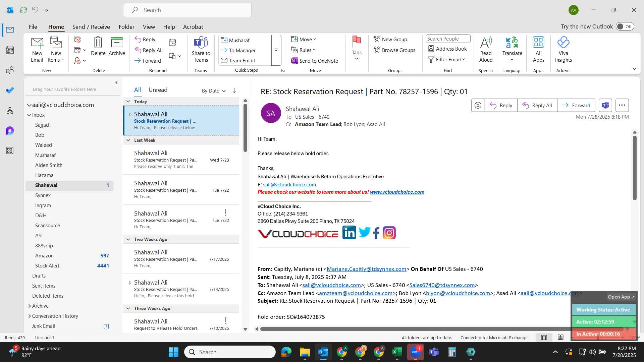The image size is (644, 362).
Task: Click Windows Start button
Action: (x=173, y=352)
